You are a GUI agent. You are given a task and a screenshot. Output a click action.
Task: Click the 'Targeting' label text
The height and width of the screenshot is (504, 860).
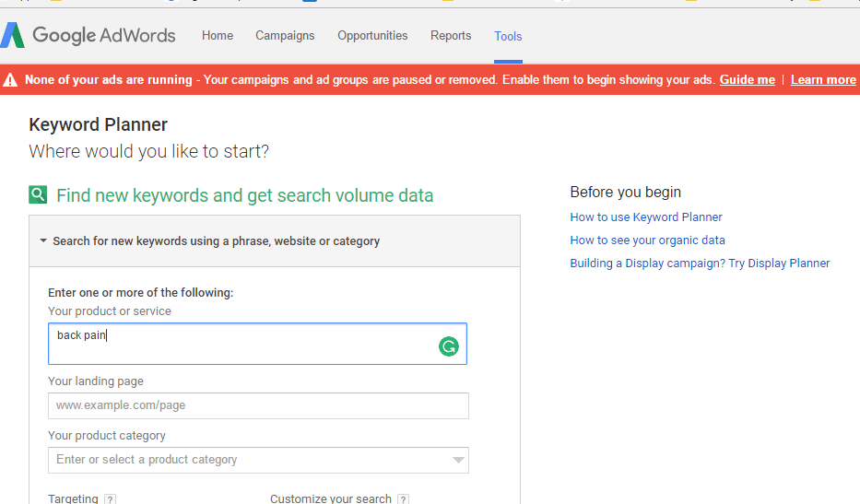pyautogui.click(x=73, y=498)
